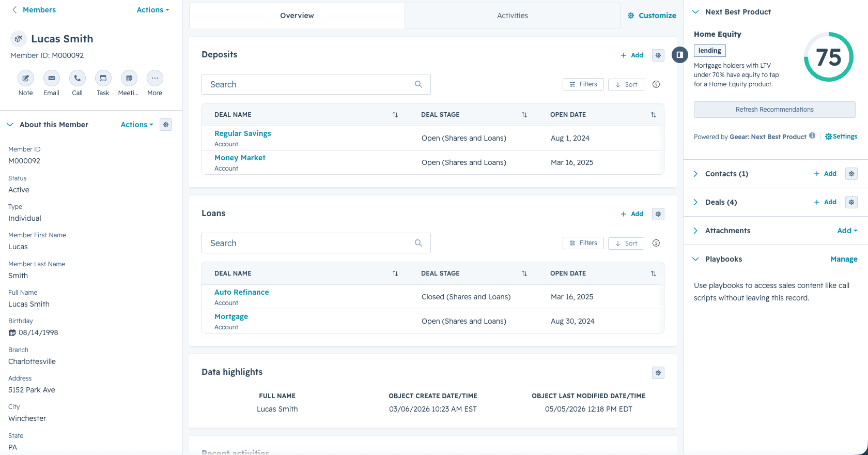Open Filters for Loans table

pos(583,243)
